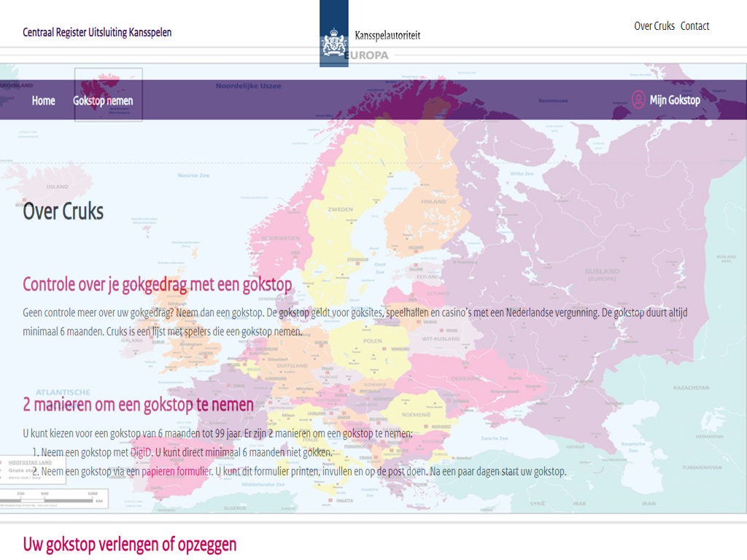Screen dimensions: 747x560
Task: Click the 'Over Cruks' page heading
Action: click(x=63, y=211)
